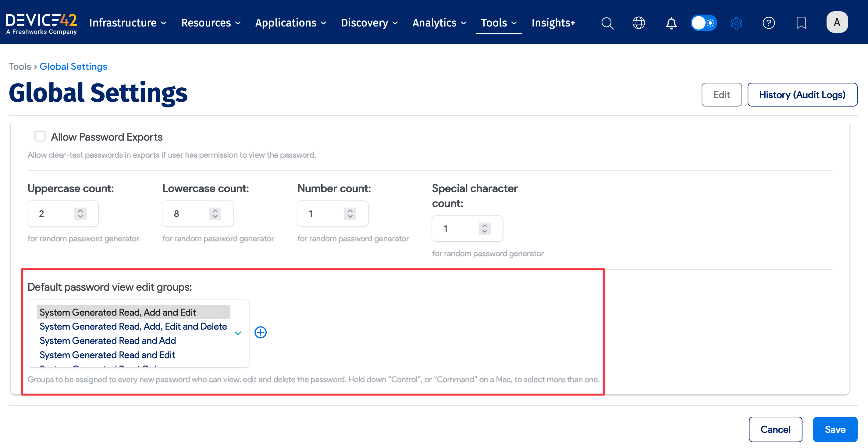
Task: Open the Insights+ menu item
Action: point(553,23)
